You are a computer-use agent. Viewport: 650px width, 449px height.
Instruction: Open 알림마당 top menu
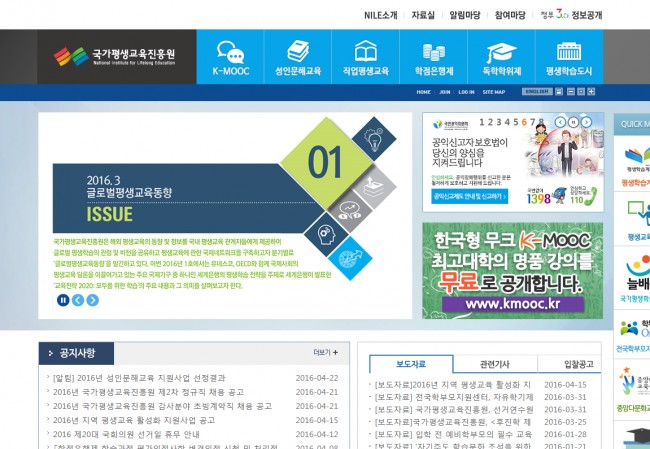click(465, 15)
